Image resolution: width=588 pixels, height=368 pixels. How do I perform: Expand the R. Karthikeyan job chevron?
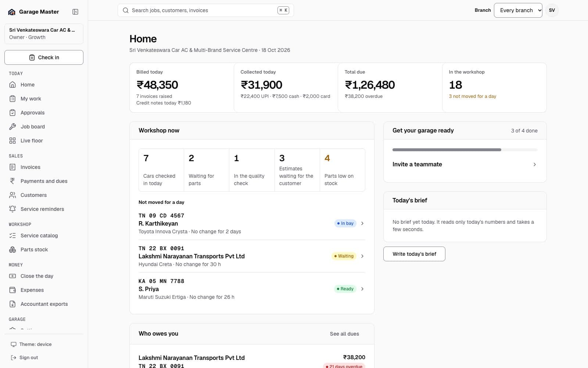[x=362, y=223]
